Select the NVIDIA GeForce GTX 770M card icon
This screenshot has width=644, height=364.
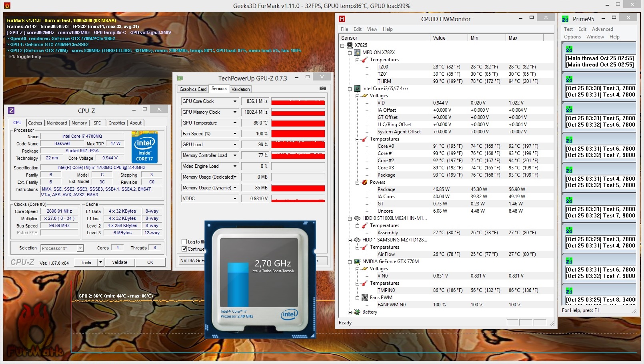[357, 261]
